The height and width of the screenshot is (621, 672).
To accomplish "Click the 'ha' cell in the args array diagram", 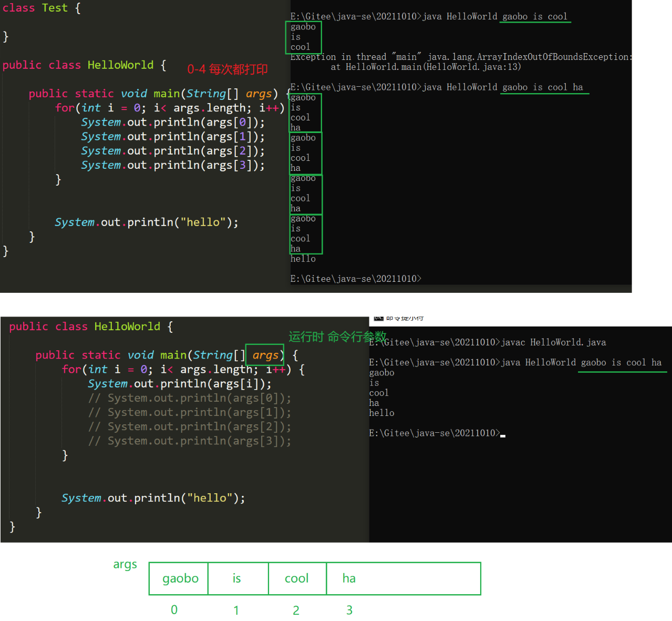I will coord(404,578).
